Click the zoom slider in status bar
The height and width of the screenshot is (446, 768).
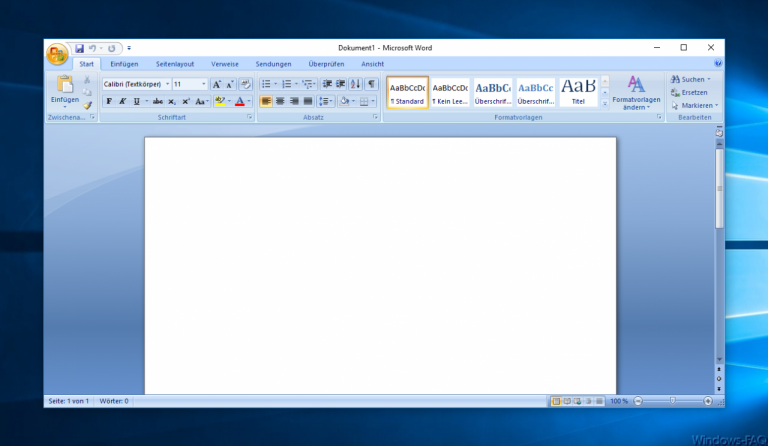pyautogui.click(x=672, y=401)
